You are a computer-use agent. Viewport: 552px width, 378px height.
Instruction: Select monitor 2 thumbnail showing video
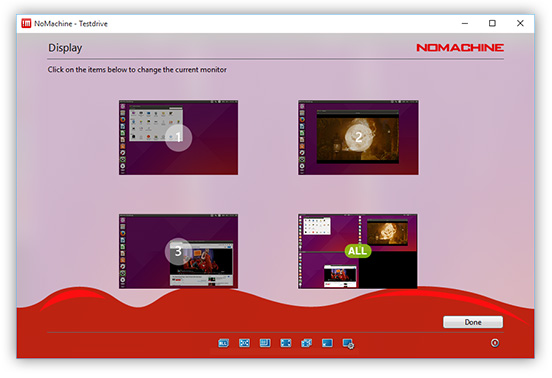(358, 137)
